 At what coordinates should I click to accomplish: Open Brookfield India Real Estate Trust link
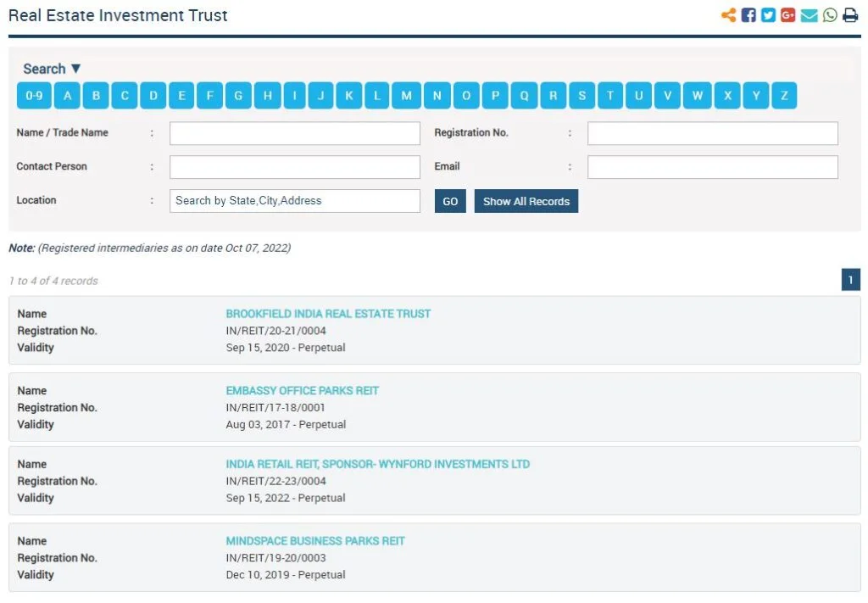[328, 314]
